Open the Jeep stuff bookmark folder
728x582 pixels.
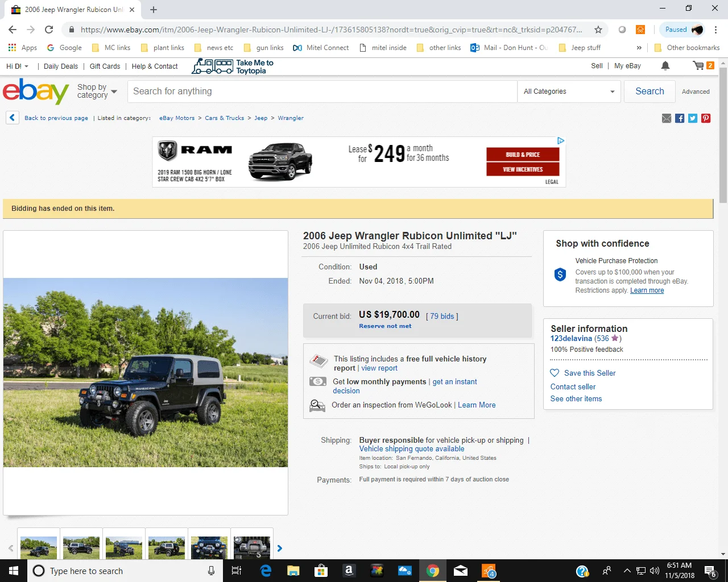tap(580, 48)
